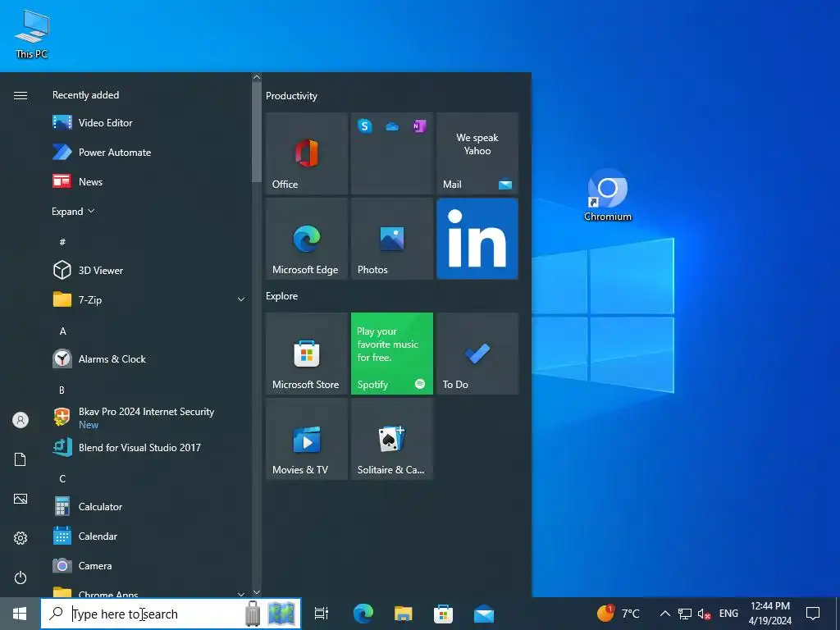The width and height of the screenshot is (840, 630).
Task: Click the letter C section header
Action: click(62, 478)
